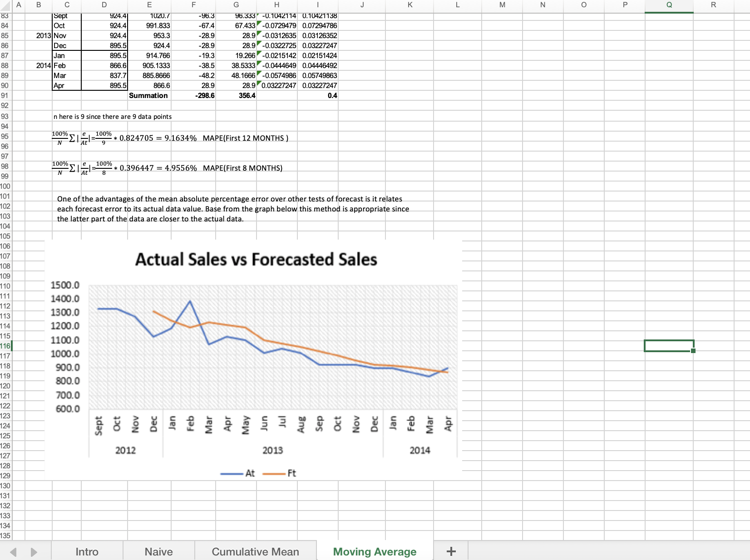Click cell containing 885.8666
The height and width of the screenshot is (560, 750).
[149, 75]
